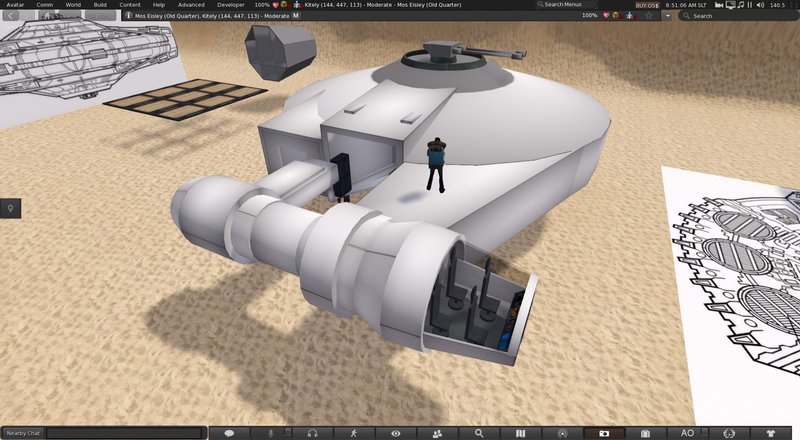
Task: Click the home button in navigation bar
Action: click(x=47, y=16)
